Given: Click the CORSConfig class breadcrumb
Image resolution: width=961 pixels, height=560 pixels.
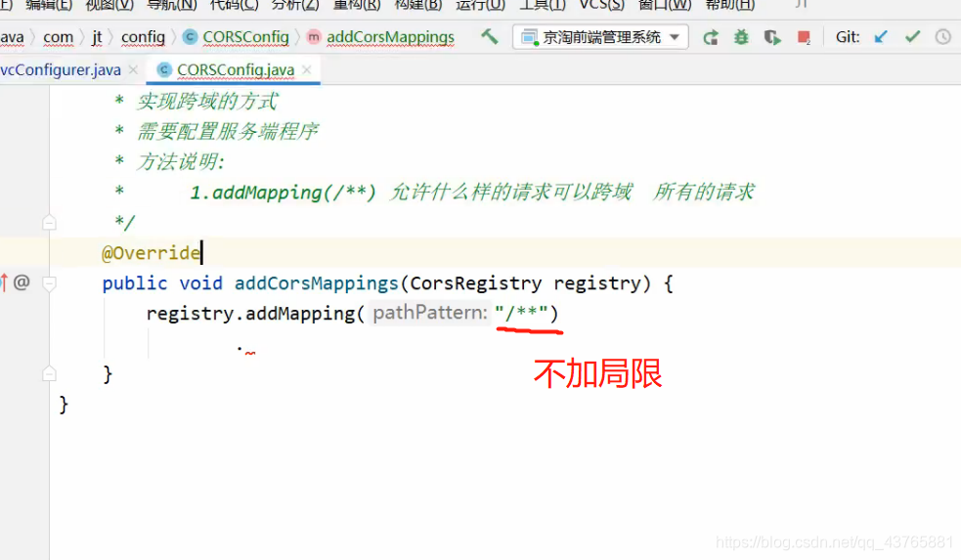Looking at the screenshot, I should [245, 37].
